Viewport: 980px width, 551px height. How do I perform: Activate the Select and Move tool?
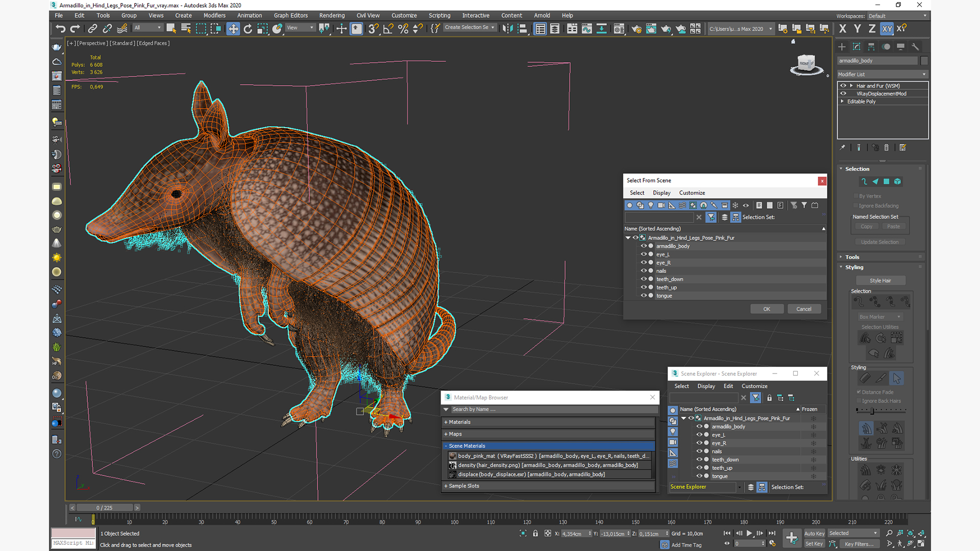[x=233, y=29]
